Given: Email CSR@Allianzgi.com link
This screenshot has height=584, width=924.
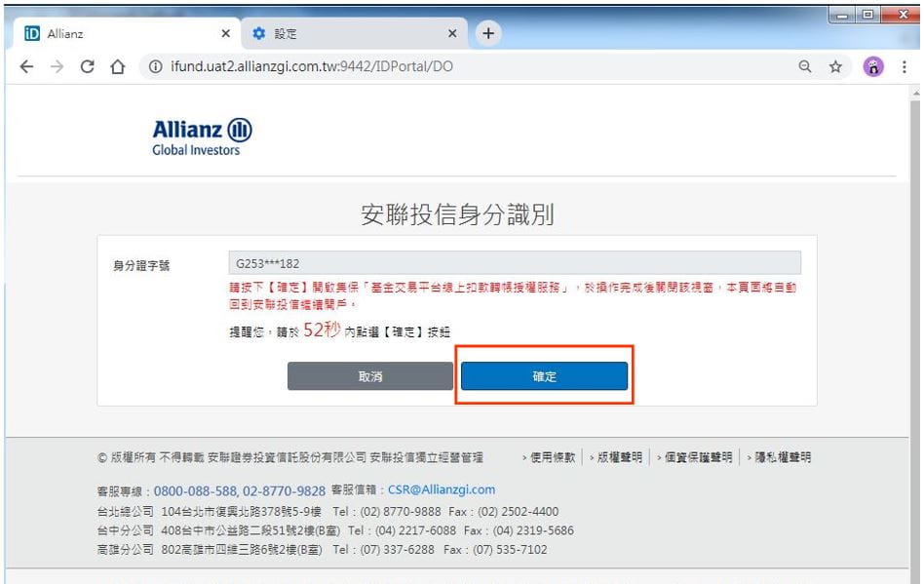Looking at the screenshot, I should point(442,489).
